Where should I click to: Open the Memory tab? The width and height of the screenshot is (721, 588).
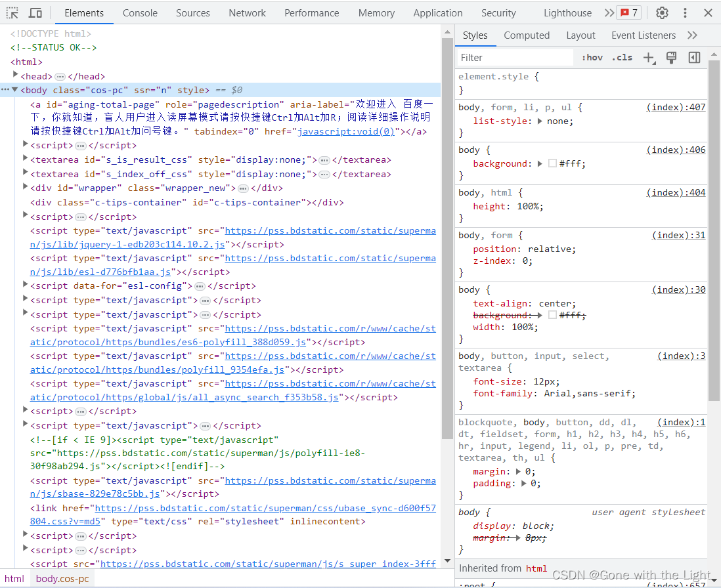click(x=376, y=13)
